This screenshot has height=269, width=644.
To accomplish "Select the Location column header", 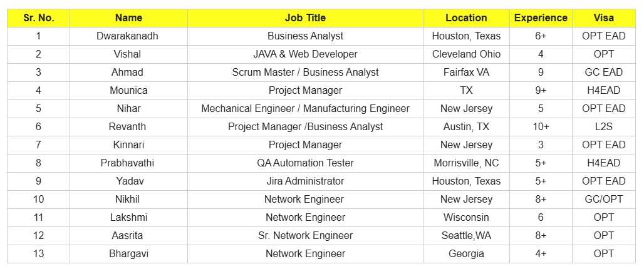I will point(466,18).
